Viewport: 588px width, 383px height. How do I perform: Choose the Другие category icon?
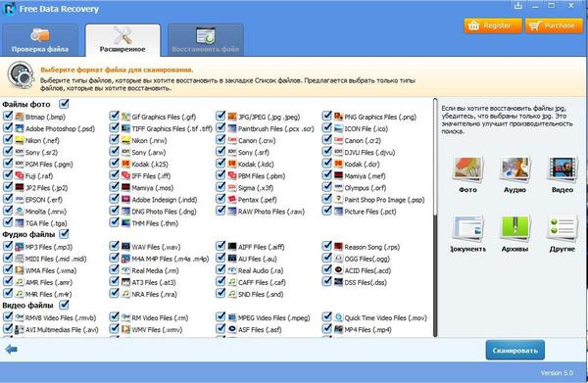coord(563,228)
